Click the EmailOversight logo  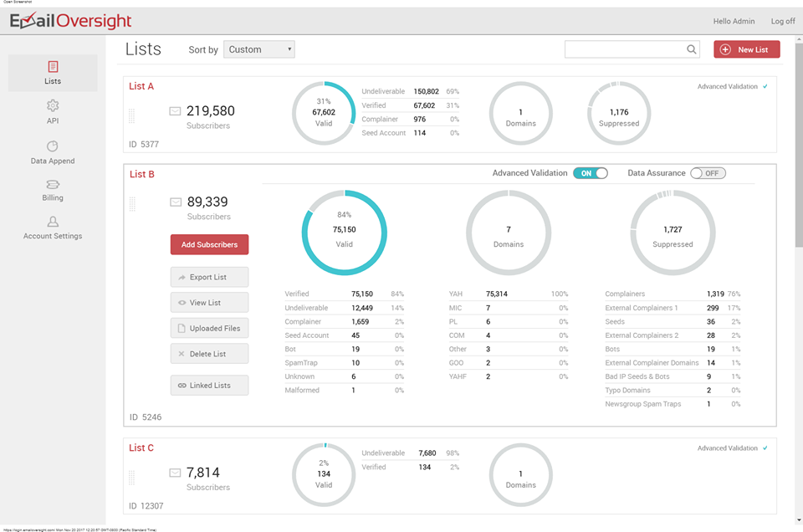[x=70, y=20]
